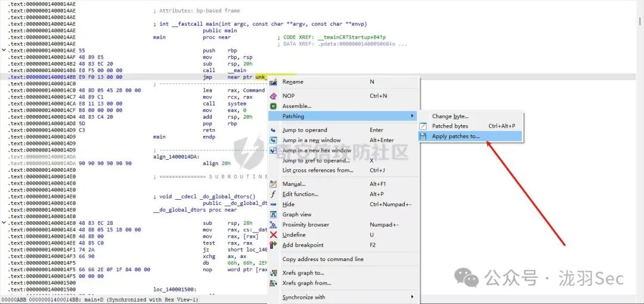Select the "add rsp, 20h" instruction
This screenshot has width=644, height=304.
pos(228,117)
